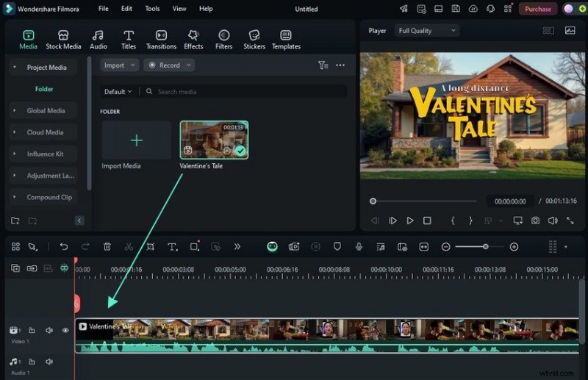Split clip with the scissors icon
The height and width of the screenshot is (380, 588).
[x=129, y=246]
